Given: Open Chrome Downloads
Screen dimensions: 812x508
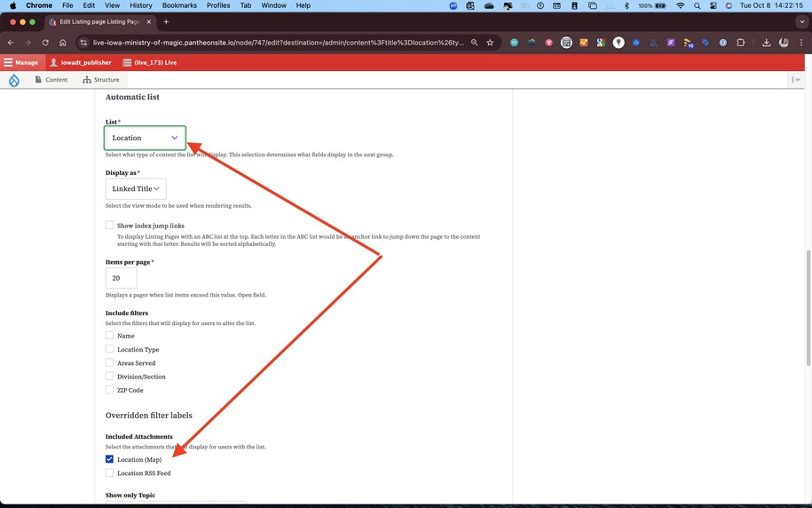Looking at the screenshot, I should [x=767, y=43].
